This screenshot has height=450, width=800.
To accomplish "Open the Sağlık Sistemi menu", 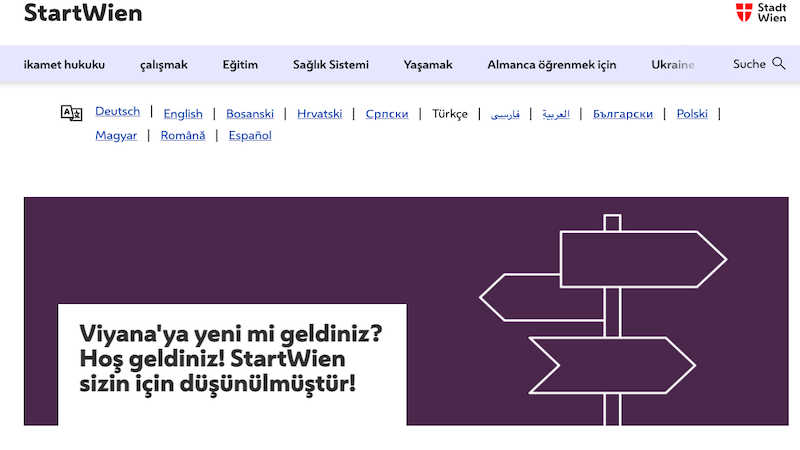I will tap(331, 65).
